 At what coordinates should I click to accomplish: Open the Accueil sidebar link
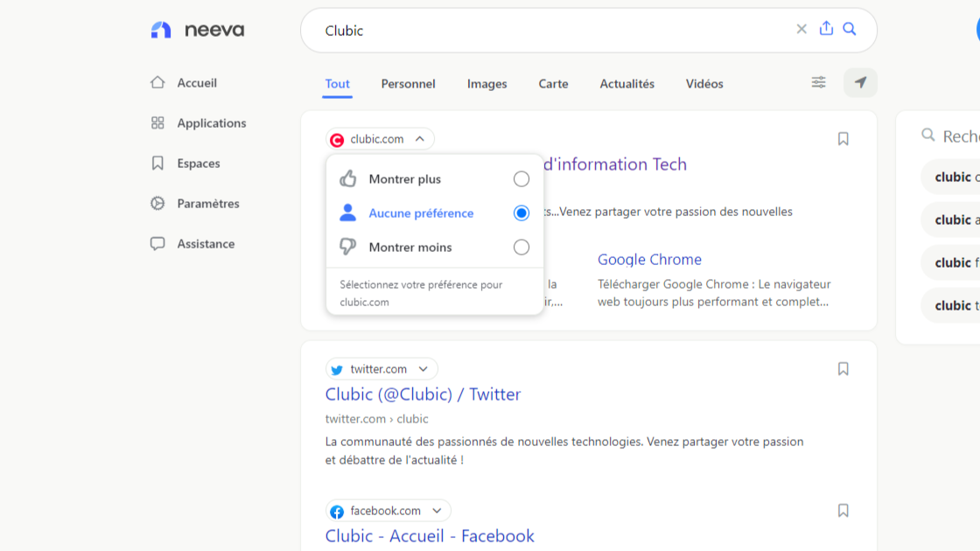coord(197,82)
